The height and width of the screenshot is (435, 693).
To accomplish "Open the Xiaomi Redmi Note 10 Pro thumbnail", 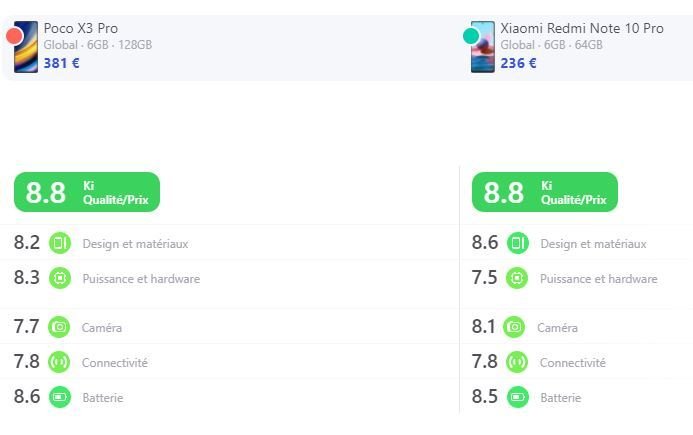I will tap(484, 47).
